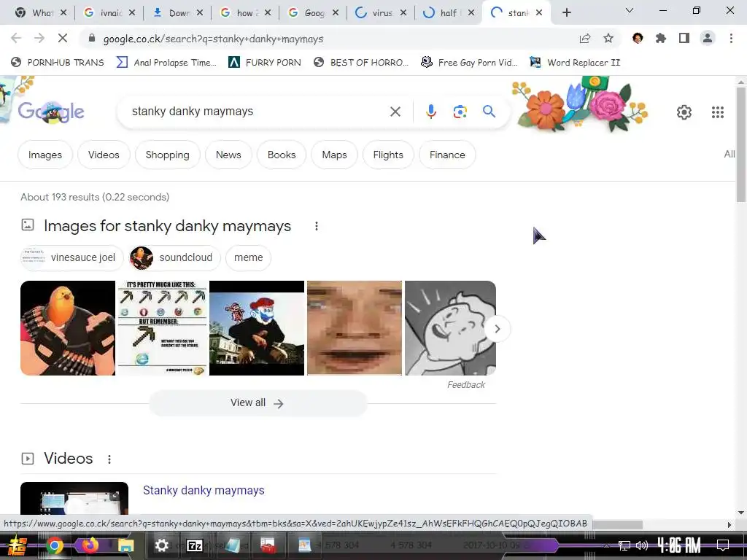Stop the page loading with X button
This screenshot has height=560, width=747.
pos(63,39)
